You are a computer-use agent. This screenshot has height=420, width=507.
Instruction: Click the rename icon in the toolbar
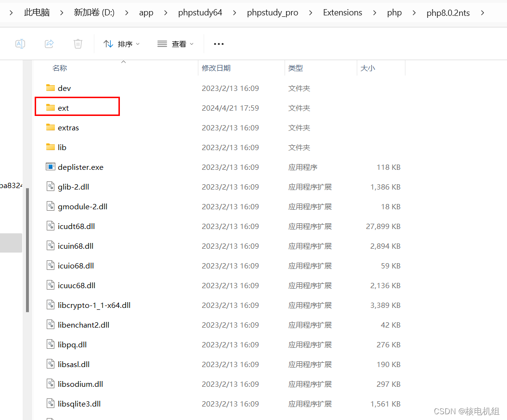[20, 44]
